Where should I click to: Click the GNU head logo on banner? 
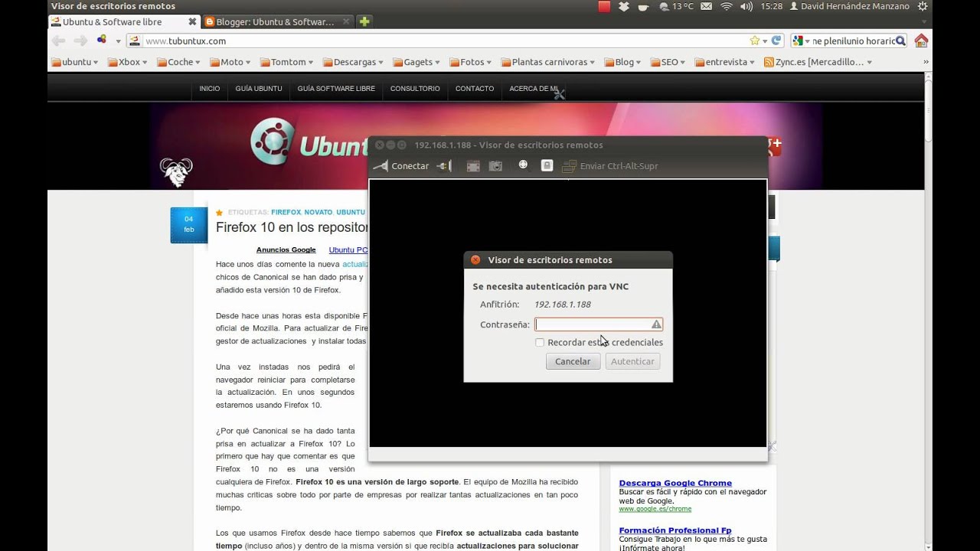click(176, 172)
